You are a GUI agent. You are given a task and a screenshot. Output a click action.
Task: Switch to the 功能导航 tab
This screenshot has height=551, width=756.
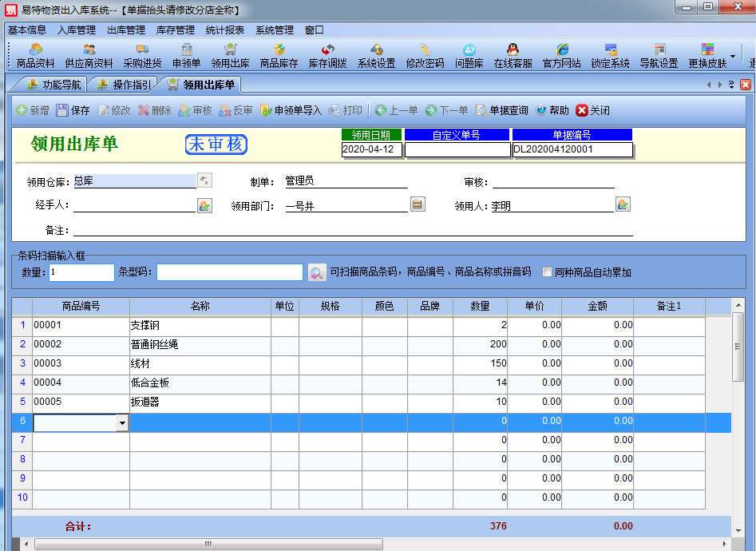tap(54, 84)
